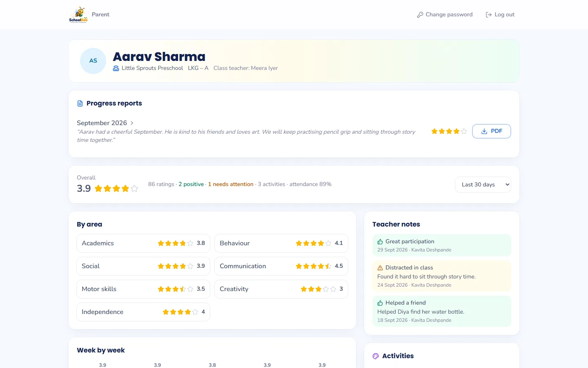Image resolution: width=588 pixels, height=368 pixels.
Task: Click the September report star rating
Action: point(449,131)
